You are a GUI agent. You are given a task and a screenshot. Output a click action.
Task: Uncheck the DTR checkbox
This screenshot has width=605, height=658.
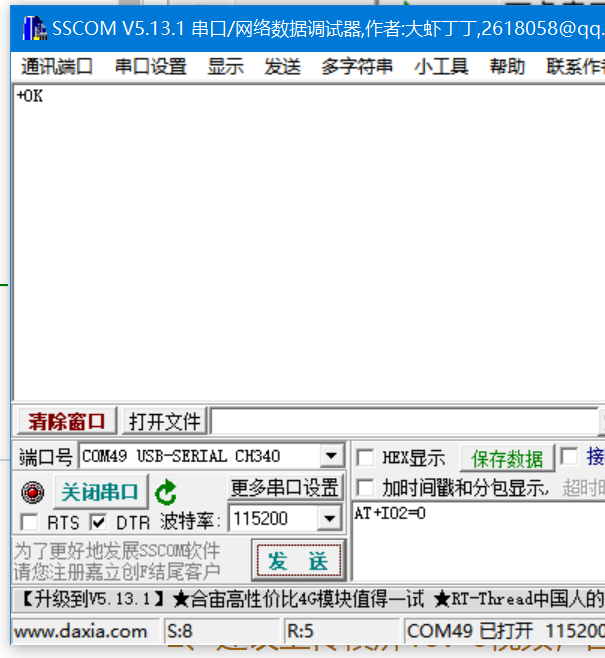99,522
